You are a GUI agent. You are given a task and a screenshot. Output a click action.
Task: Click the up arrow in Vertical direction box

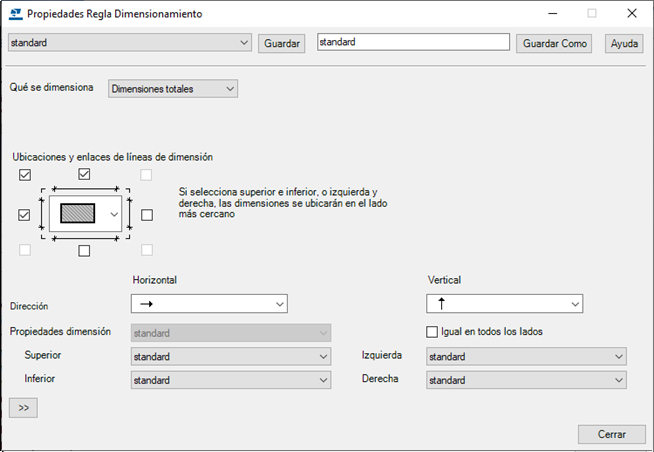coord(441,303)
